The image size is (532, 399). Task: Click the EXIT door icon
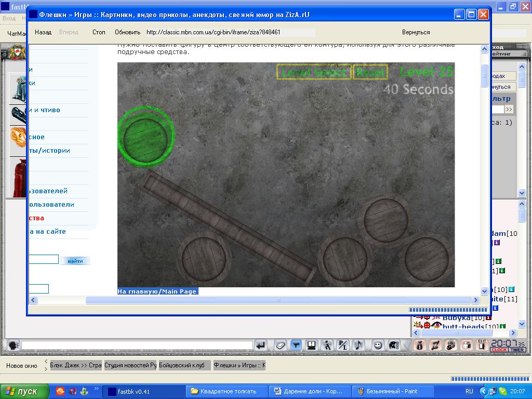(482, 345)
